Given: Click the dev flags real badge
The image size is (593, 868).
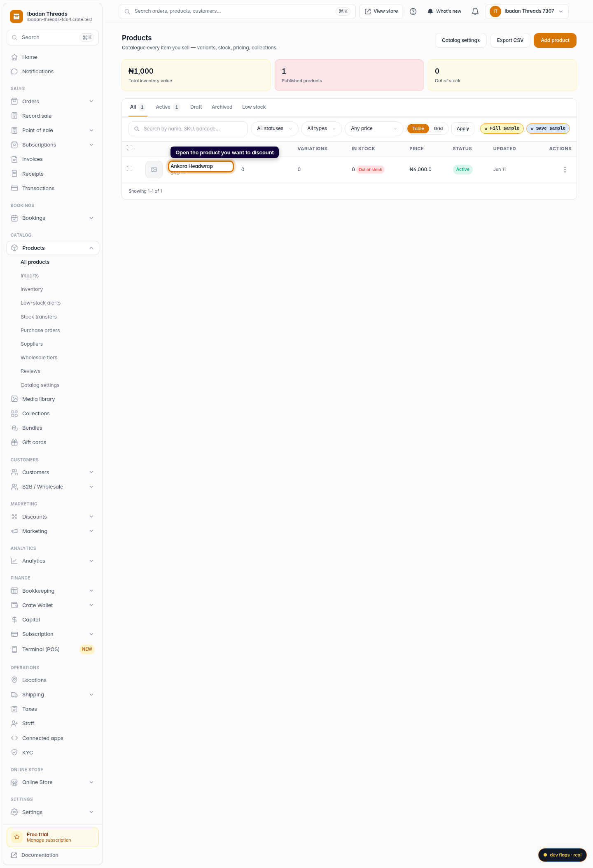Looking at the screenshot, I should click(563, 855).
